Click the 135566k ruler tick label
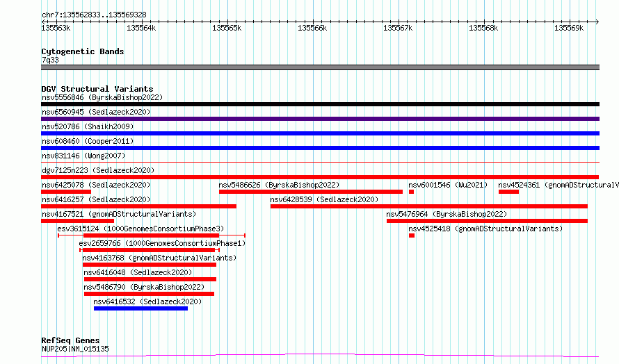 [312, 28]
